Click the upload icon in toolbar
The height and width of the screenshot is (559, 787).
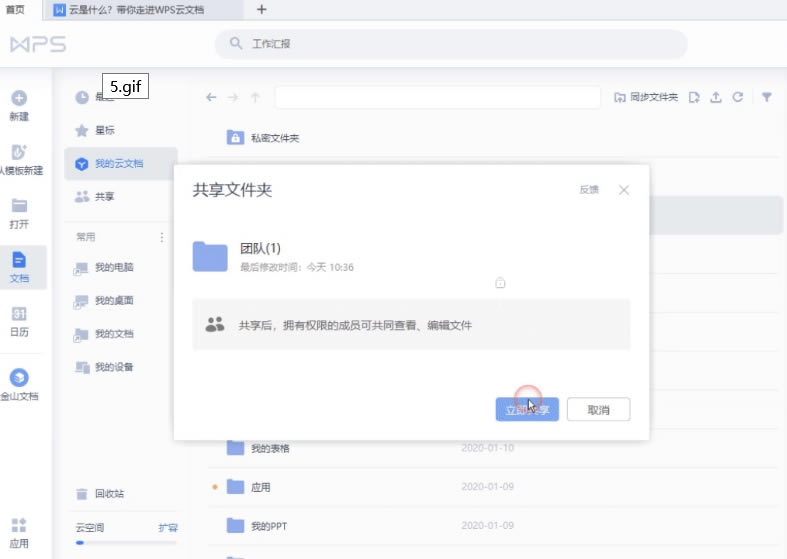[716, 97]
